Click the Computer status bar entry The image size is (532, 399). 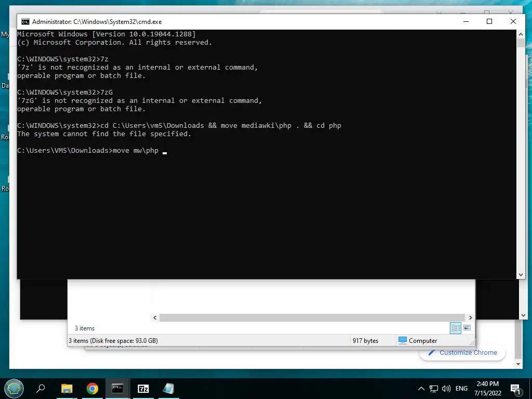pyautogui.click(x=418, y=341)
